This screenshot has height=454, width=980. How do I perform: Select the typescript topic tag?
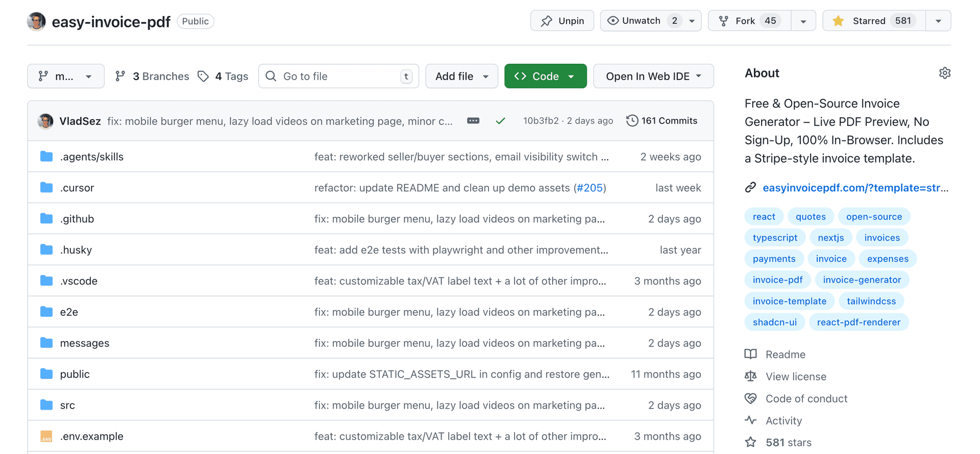point(775,238)
